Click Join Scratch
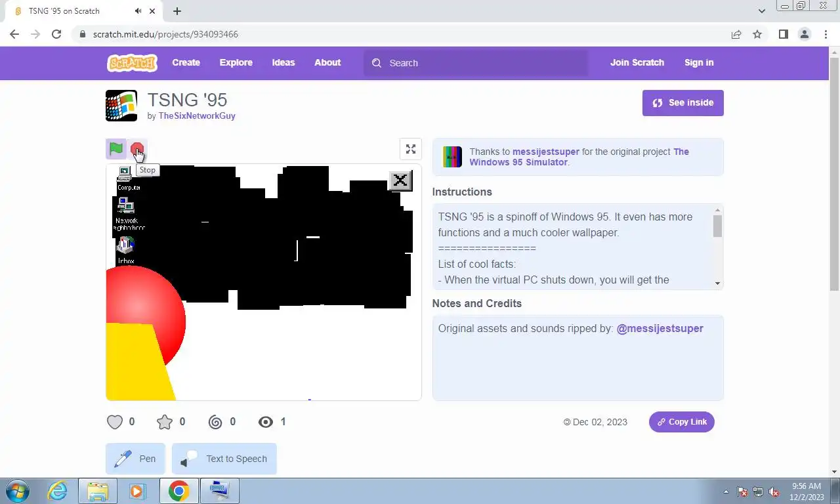Viewport: 840px width, 504px height. click(637, 63)
